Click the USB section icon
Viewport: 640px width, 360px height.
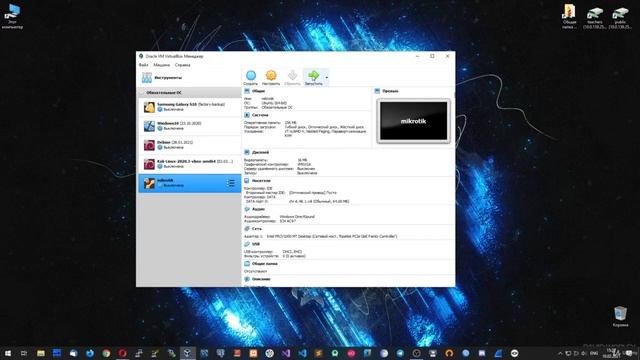(x=247, y=244)
